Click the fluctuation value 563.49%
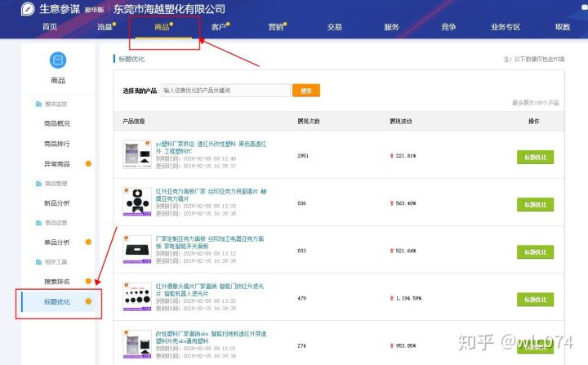Image resolution: width=588 pixels, height=365 pixels. point(405,203)
